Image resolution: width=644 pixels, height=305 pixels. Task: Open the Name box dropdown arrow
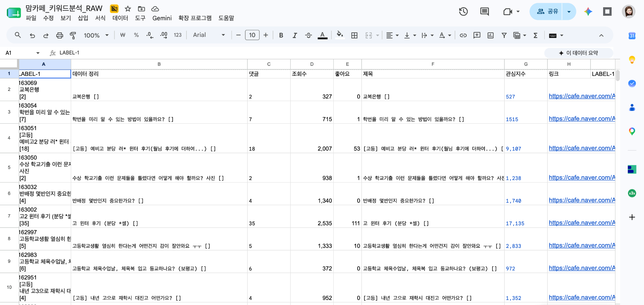(38, 53)
